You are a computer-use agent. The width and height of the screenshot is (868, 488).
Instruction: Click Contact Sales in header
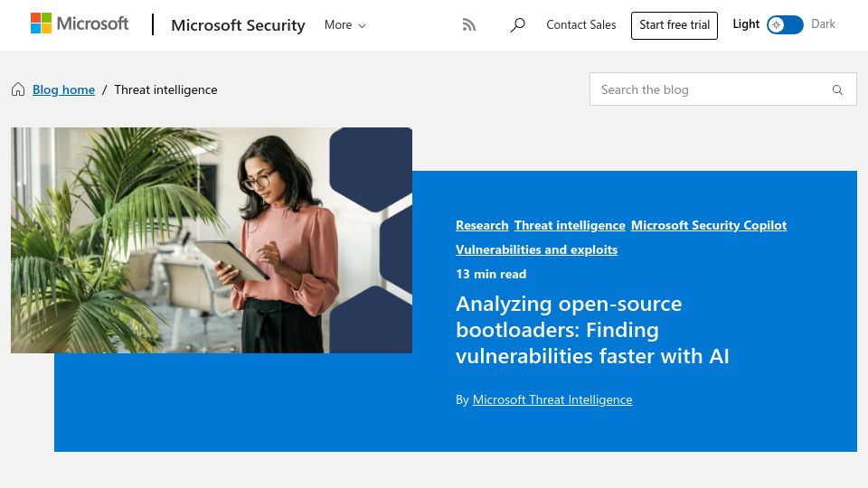pyautogui.click(x=580, y=25)
